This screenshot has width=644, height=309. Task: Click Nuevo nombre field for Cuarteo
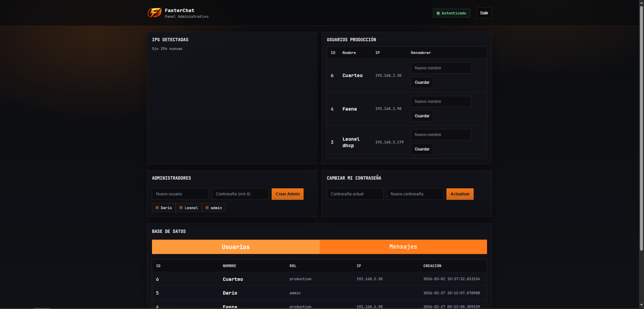440,68
